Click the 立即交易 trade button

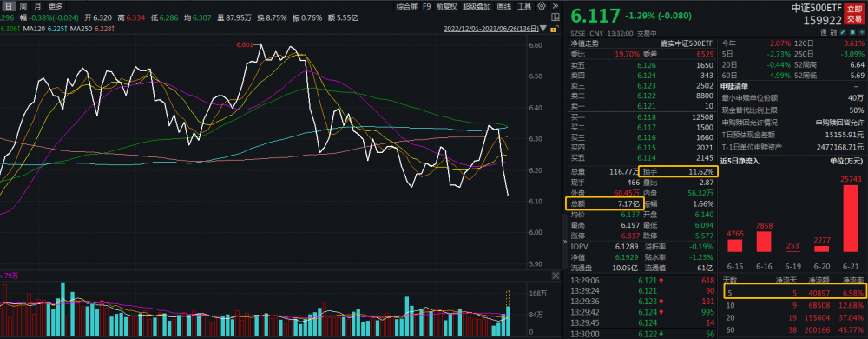(x=854, y=14)
